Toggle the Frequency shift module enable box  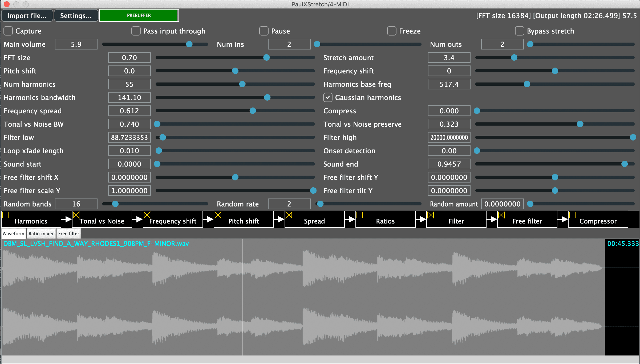147,215
